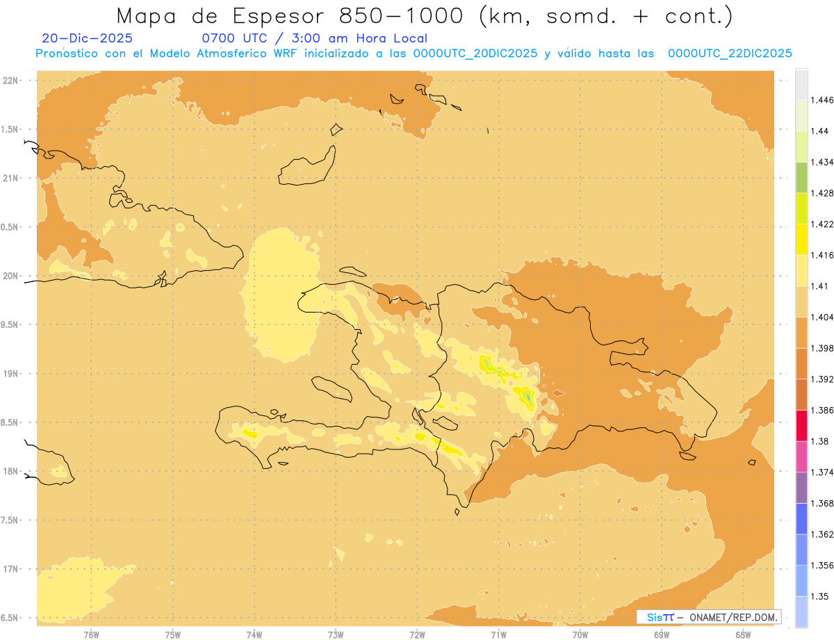The image size is (834, 644).
Task: Click the latitude label '19N'
Action: (x=12, y=373)
